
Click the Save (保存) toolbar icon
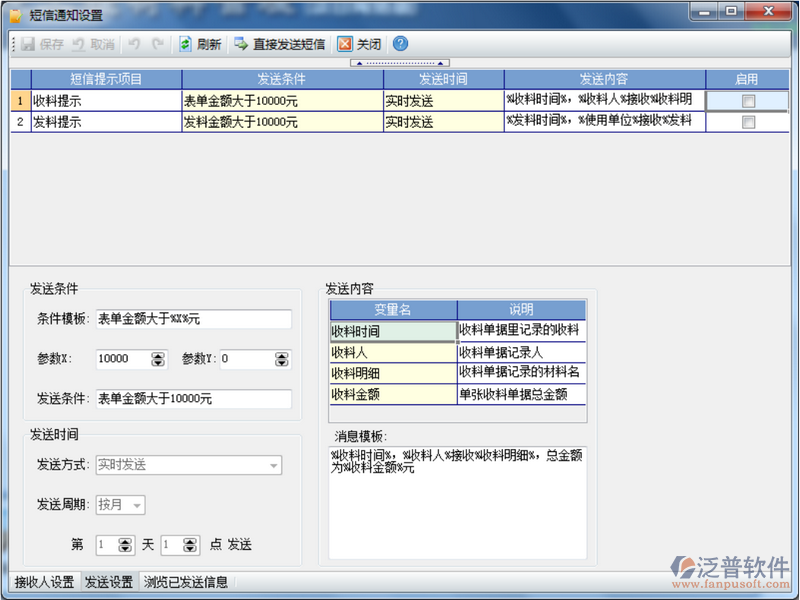pos(28,44)
